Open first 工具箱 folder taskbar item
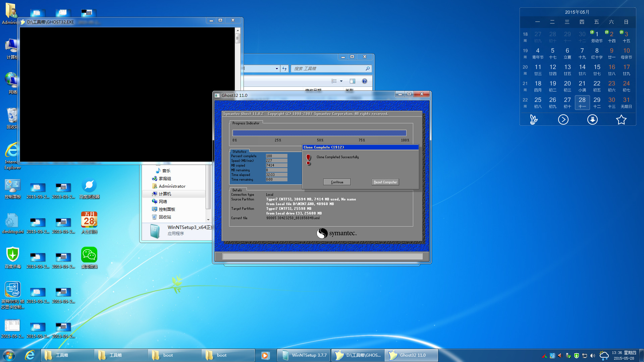The height and width of the screenshot is (362, 644). [x=67, y=355]
